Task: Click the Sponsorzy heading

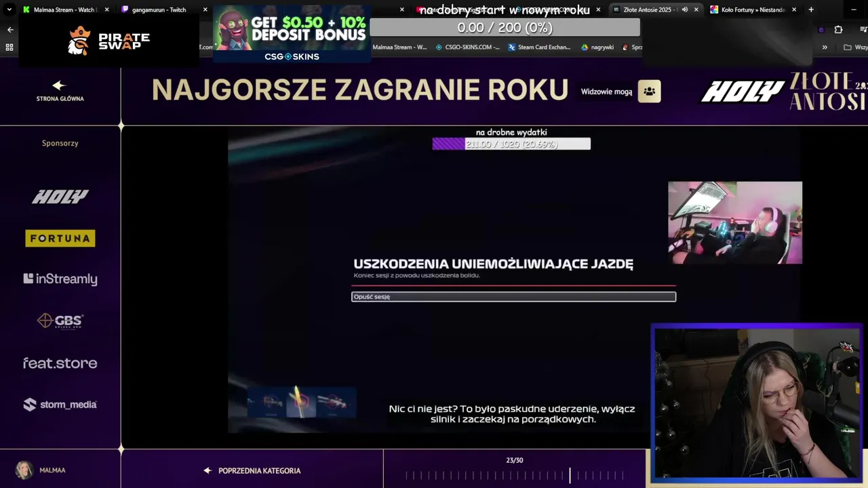Action: (x=60, y=143)
